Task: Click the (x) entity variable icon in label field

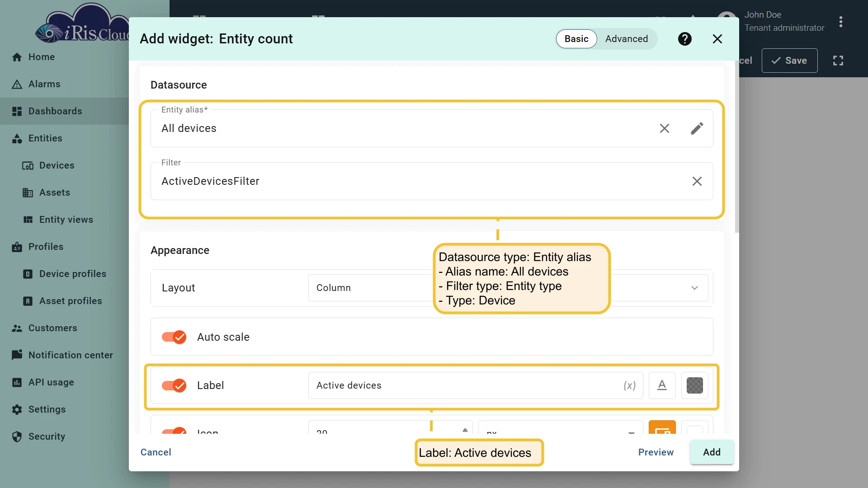Action: coord(630,385)
